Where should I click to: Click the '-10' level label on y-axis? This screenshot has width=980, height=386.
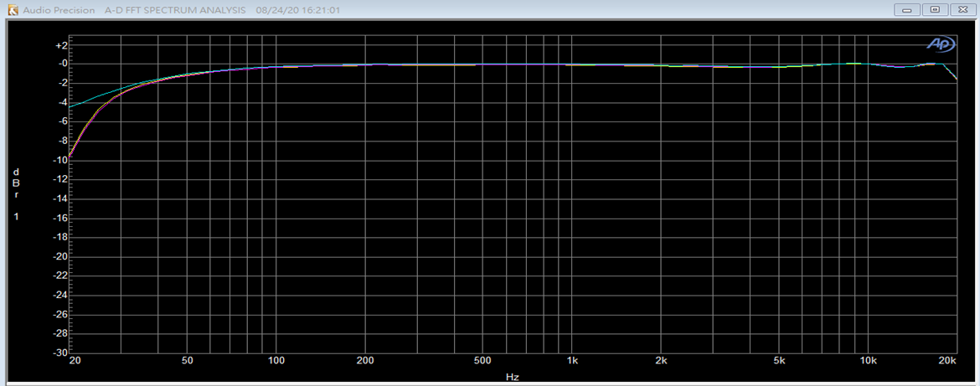click(x=59, y=160)
